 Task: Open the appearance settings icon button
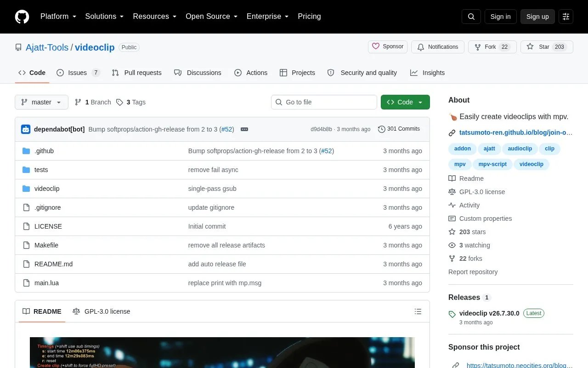[x=566, y=17]
